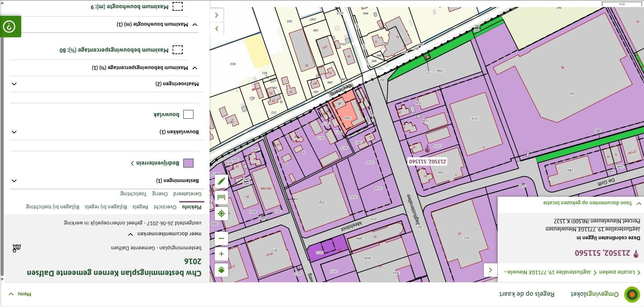This screenshot has width=644, height=307.
Task: Click the white bouwvlak legend swatch
Action: [x=188, y=114]
